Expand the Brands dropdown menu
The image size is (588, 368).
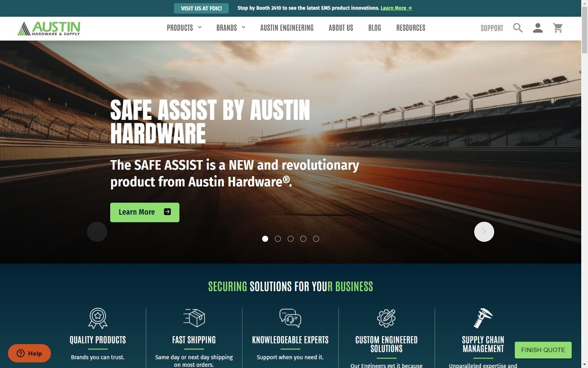point(231,28)
